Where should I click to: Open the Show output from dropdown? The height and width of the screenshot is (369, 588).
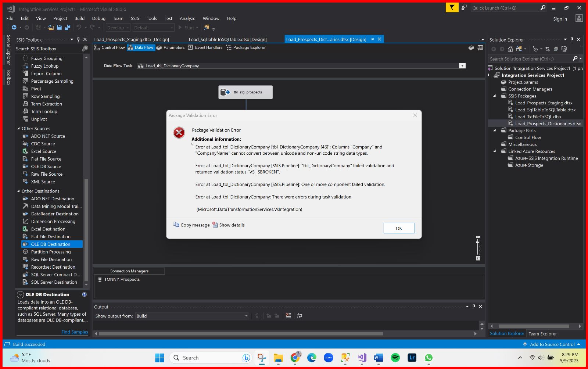[192, 316]
